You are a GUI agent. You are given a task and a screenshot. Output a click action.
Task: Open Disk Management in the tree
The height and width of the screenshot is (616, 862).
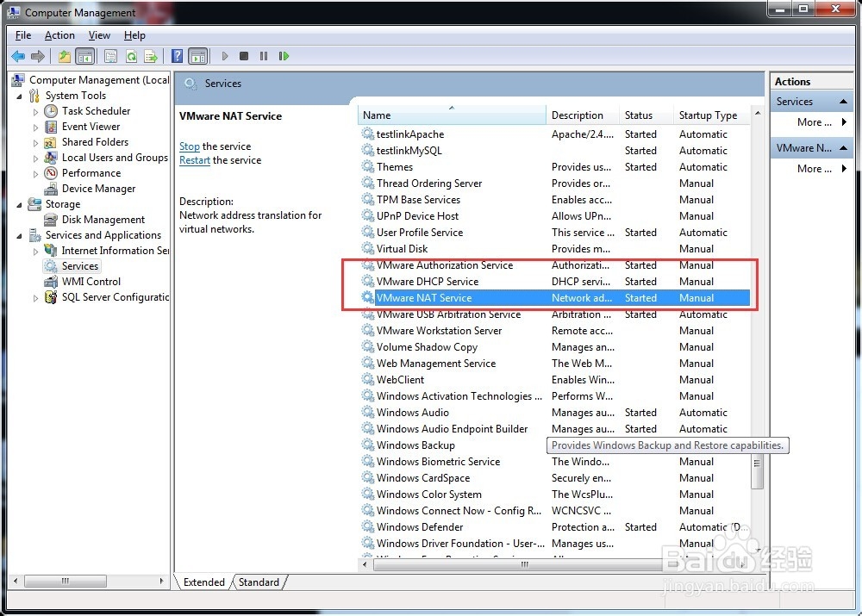click(103, 220)
